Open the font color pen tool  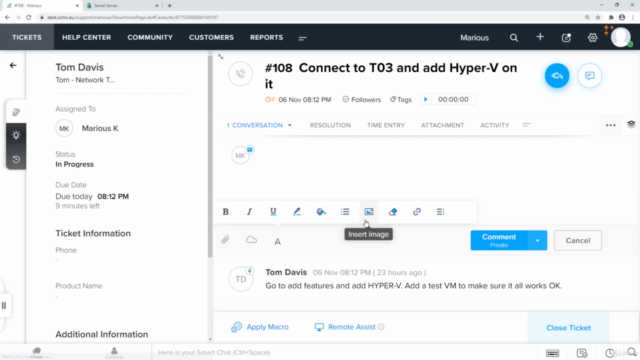[297, 212]
